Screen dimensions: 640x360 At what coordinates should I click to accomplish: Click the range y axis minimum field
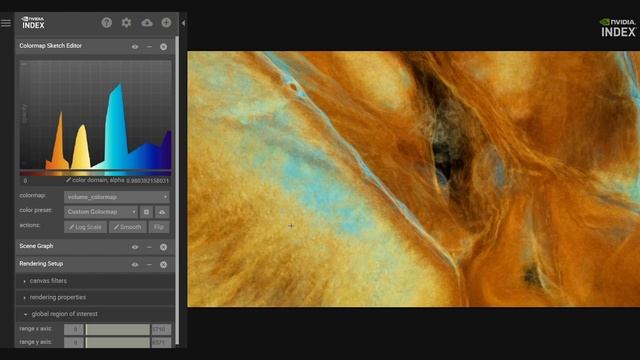coord(74,342)
